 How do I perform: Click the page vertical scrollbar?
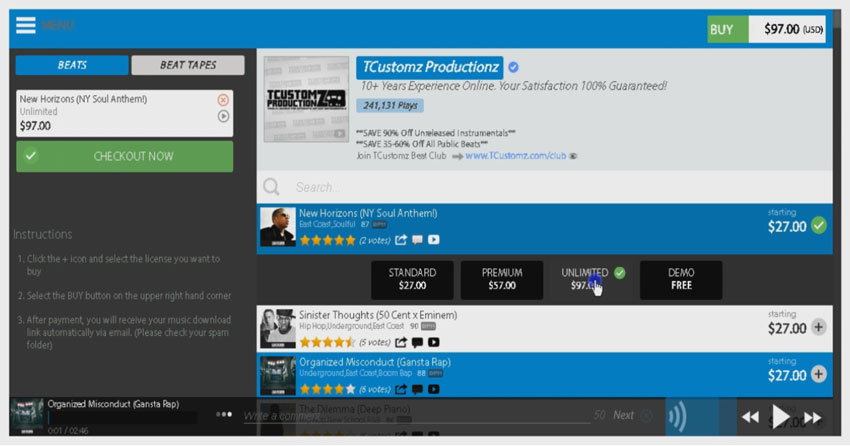click(837, 222)
